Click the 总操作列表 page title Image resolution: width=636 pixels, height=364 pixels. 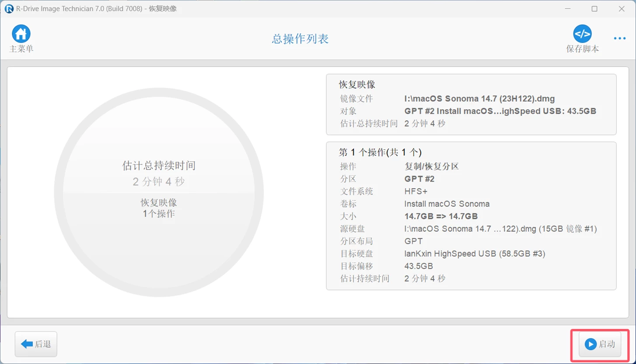tap(300, 39)
